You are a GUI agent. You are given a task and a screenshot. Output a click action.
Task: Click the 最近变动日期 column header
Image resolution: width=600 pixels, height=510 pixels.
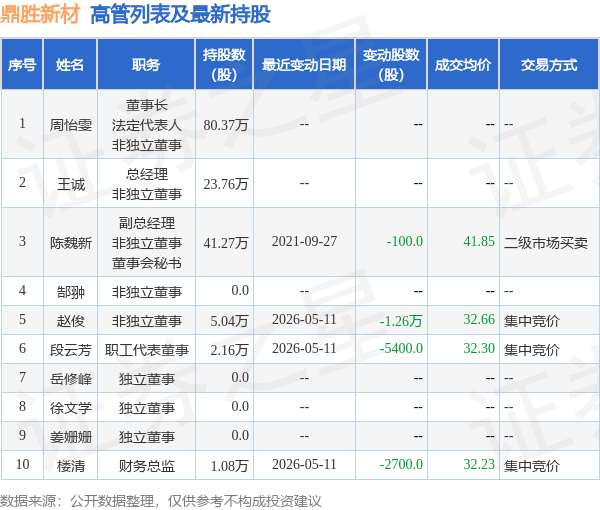click(304, 64)
